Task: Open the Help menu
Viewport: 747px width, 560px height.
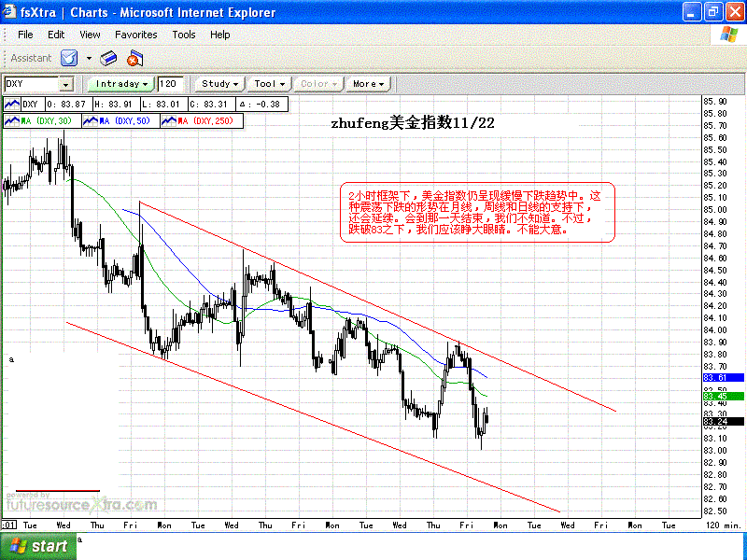Action: pyautogui.click(x=219, y=35)
